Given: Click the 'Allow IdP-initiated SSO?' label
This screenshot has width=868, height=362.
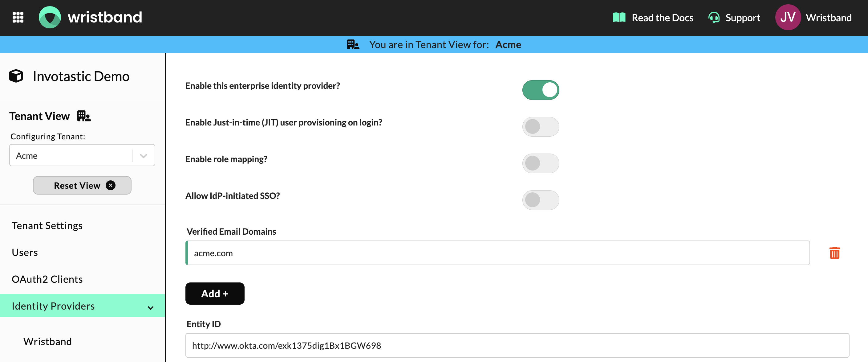Looking at the screenshot, I should (233, 196).
